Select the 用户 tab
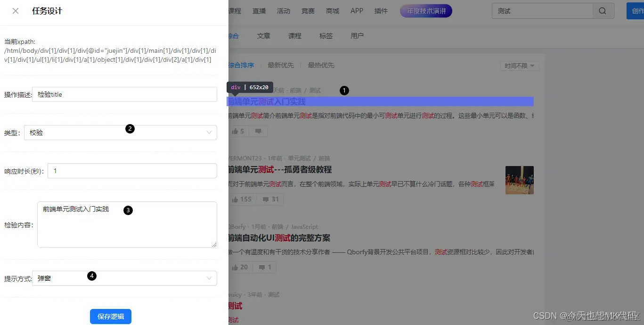Screen dimensions: 644x325 [x=357, y=35]
